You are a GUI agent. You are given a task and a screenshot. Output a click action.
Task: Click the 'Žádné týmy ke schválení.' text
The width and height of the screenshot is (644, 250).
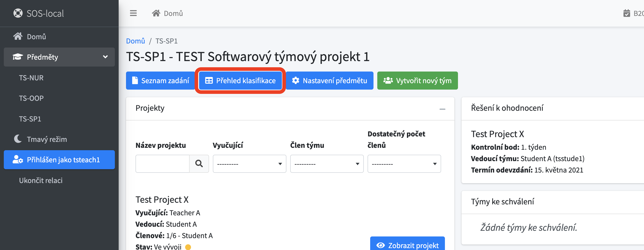click(x=528, y=227)
